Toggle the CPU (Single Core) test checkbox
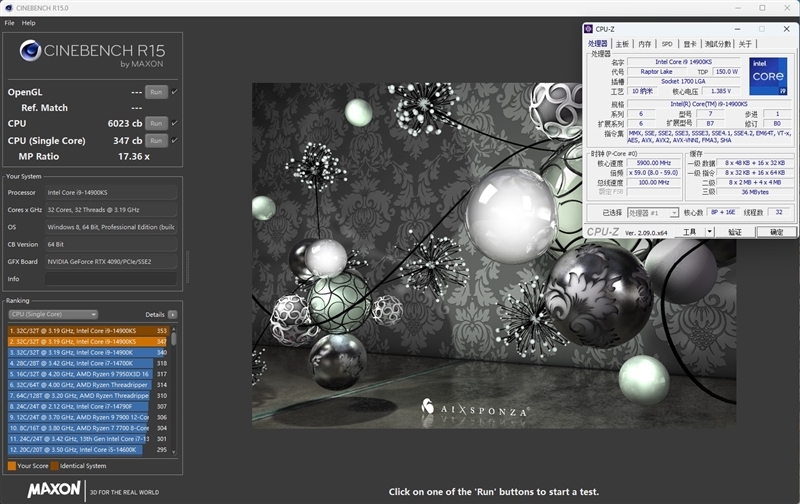Viewport: 800px width, 504px height. point(174,141)
